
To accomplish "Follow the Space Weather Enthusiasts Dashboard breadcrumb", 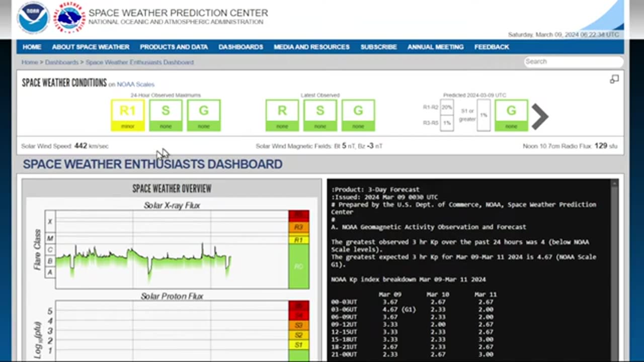I will pyautogui.click(x=140, y=62).
